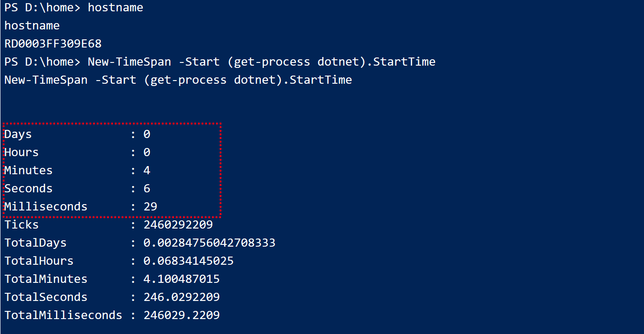The height and width of the screenshot is (334, 644).
Task: Click the TotalSeconds value 246.0292209
Action: tap(182, 297)
